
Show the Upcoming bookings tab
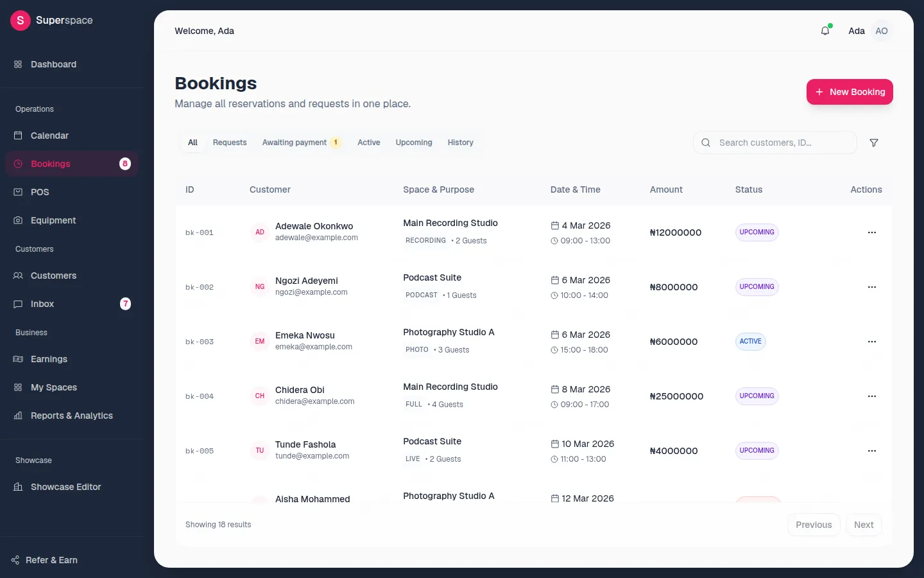pos(414,143)
